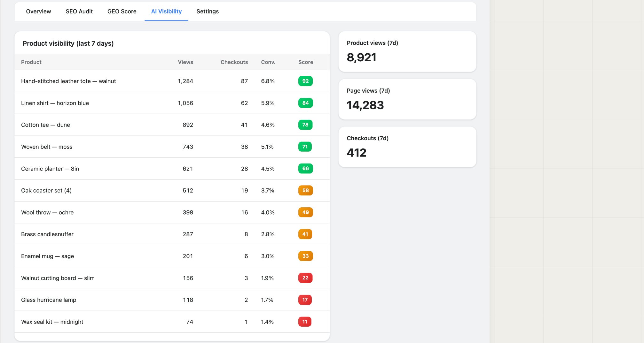Open the SEO Audit tab
This screenshot has height=343, width=644.
pyautogui.click(x=79, y=11)
